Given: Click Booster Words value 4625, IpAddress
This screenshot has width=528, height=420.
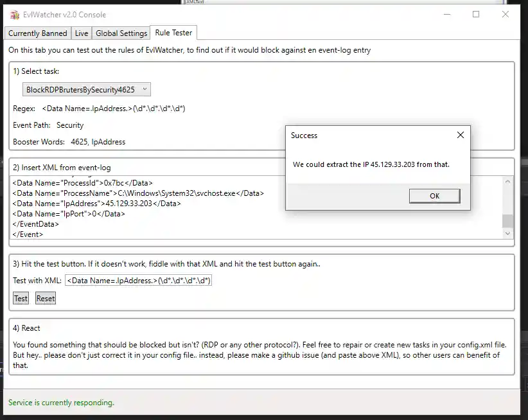Looking at the screenshot, I should pyautogui.click(x=98, y=142).
